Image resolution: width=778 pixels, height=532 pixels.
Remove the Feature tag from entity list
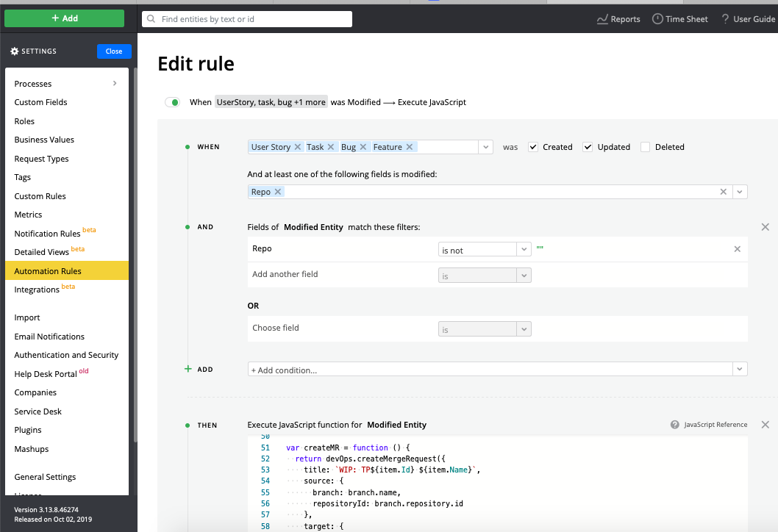[x=410, y=147]
